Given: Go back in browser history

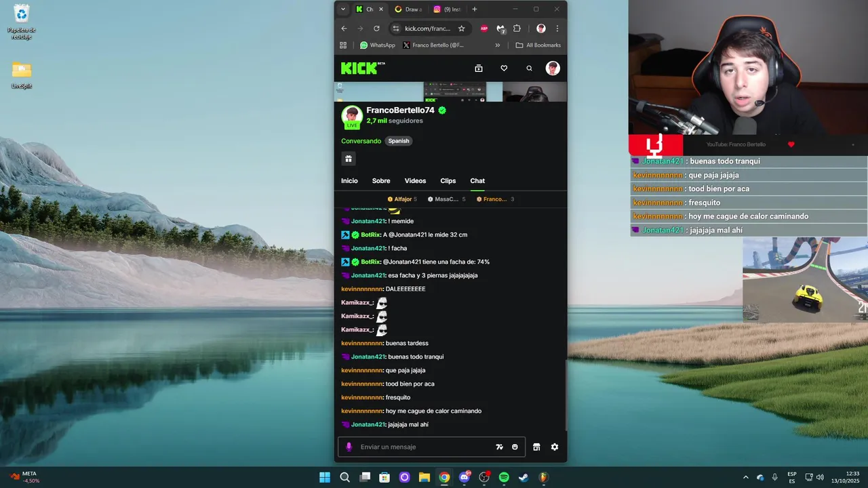Looking at the screenshot, I should click(x=344, y=28).
